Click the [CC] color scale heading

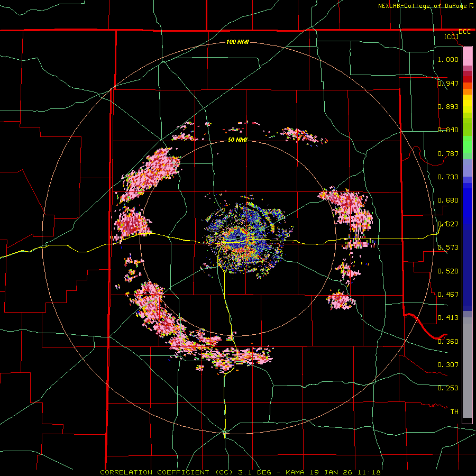point(452,36)
